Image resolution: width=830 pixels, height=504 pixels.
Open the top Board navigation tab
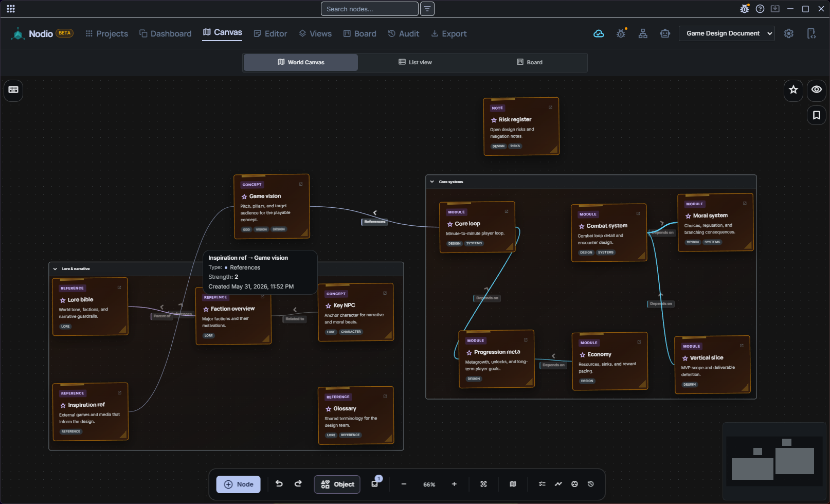click(359, 33)
